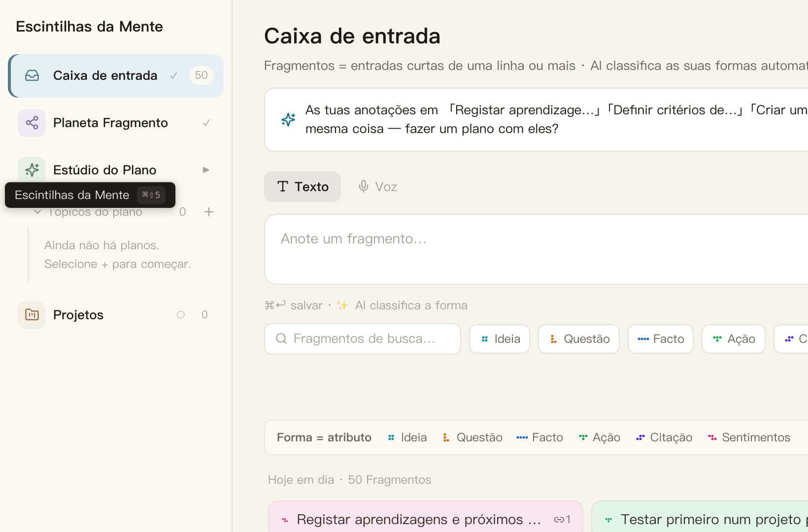Click the AI sparkle icon in suggestion banner
The height and width of the screenshot is (532, 808).
click(288, 119)
